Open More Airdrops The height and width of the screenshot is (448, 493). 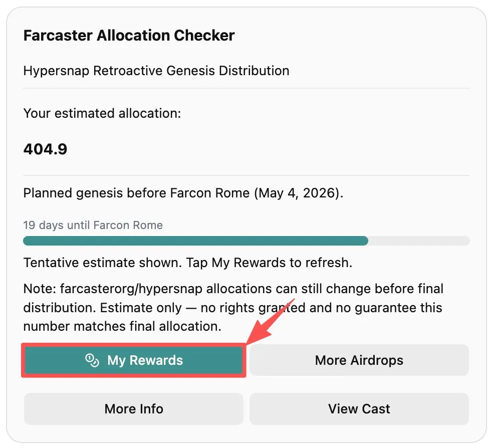click(x=359, y=360)
